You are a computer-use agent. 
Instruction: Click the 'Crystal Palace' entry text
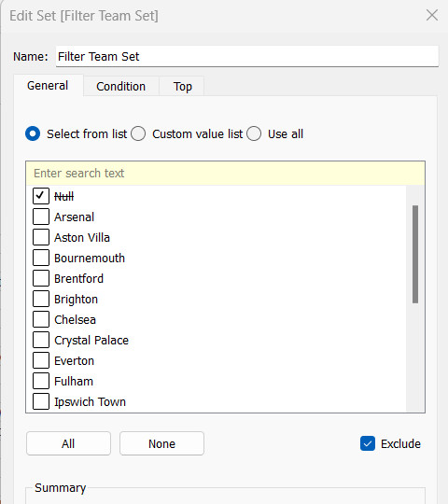pyautogui.click(x=91, y=341)
